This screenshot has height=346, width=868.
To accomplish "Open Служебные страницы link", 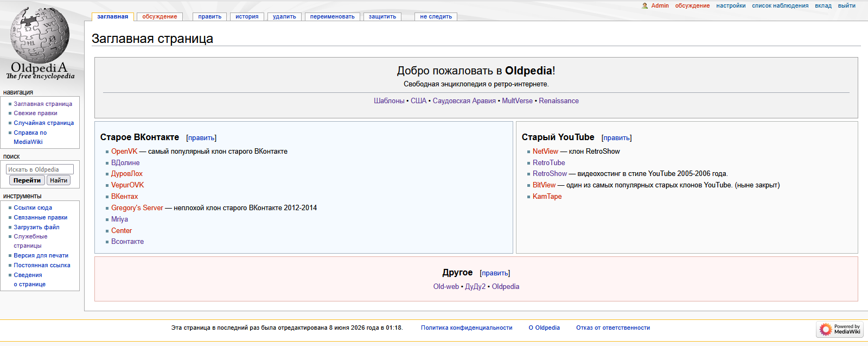I will (x=30, y=241).
